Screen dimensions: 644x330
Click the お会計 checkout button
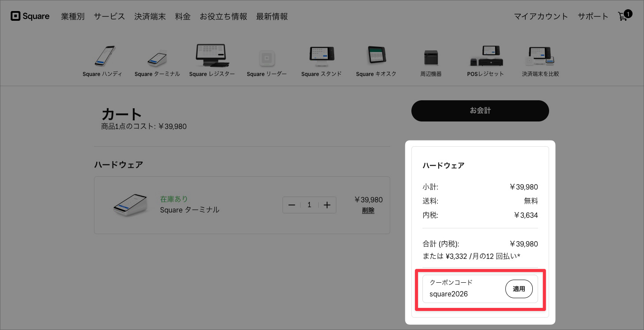point(480,110)
